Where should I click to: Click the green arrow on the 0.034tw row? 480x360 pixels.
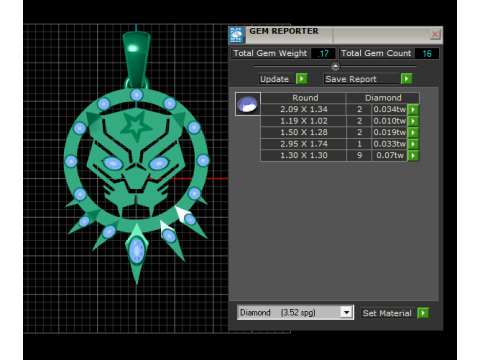tap(413, 109)
